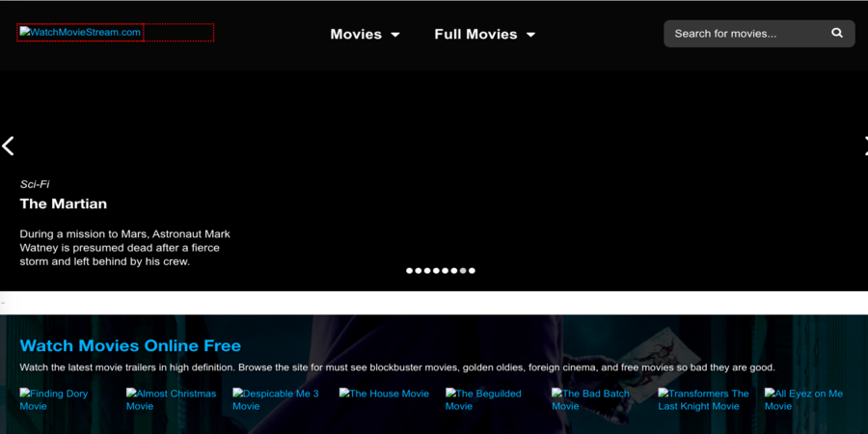Image resolution: width=868 pixels, height=434 pixels.
Task: Click the Sci-Fi genre label
Action: (x=35, y=184)
